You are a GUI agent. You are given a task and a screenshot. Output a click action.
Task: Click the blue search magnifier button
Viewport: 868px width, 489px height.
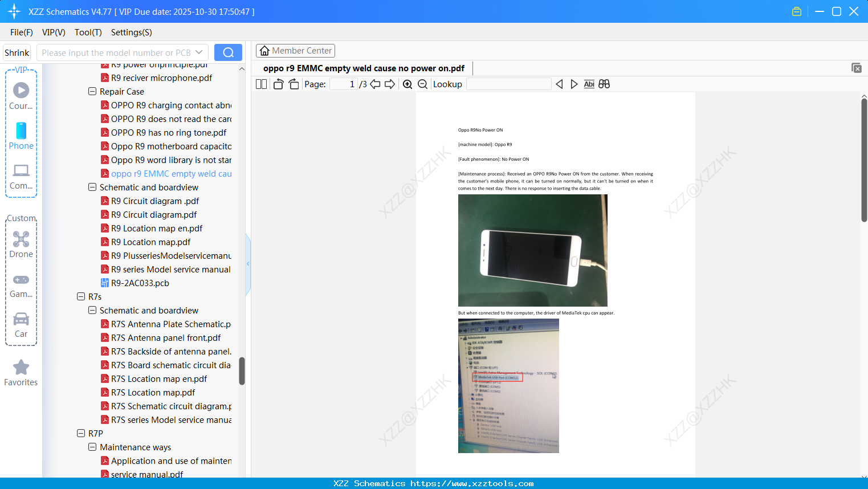coord(228,52)
